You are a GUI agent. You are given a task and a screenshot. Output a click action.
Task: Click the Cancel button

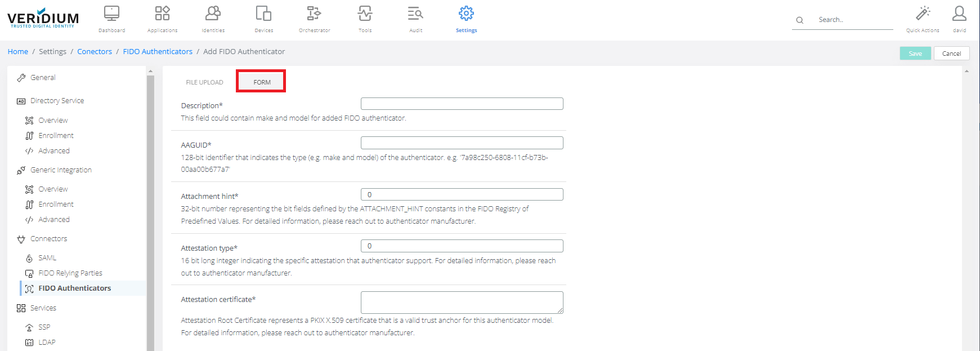(x=951, y=54)
